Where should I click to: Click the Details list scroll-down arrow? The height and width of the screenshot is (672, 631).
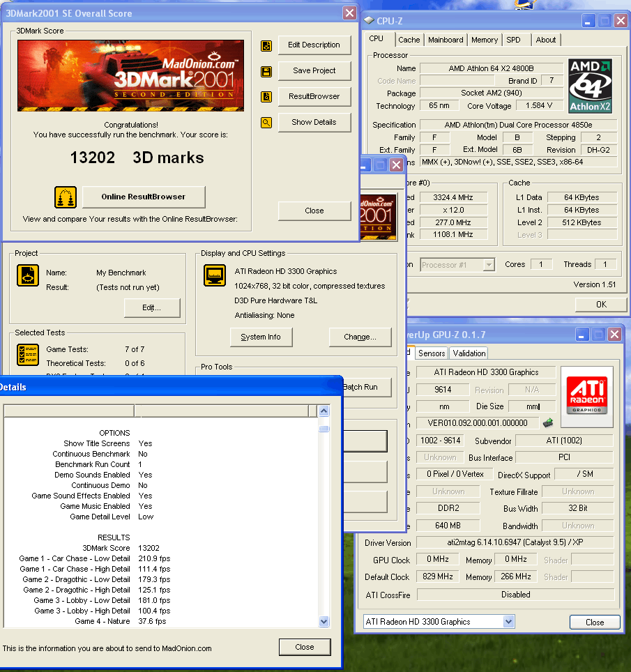pyautogui.click(x=324, y=621)
